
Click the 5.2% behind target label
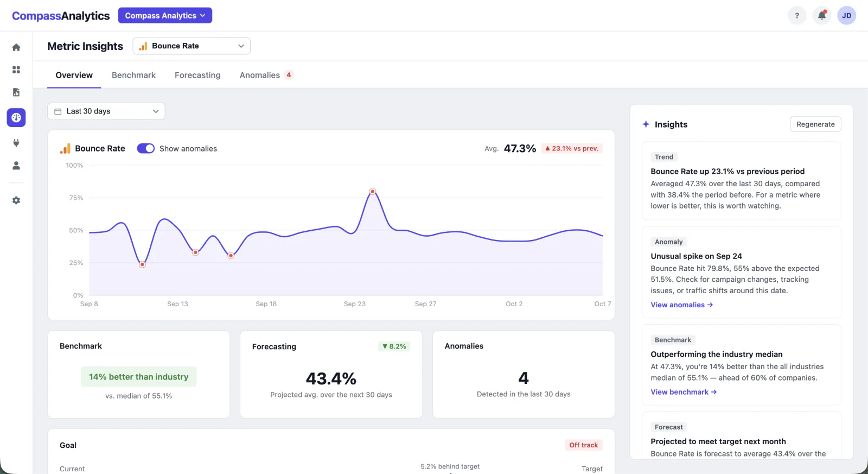[x=450, y=466]
